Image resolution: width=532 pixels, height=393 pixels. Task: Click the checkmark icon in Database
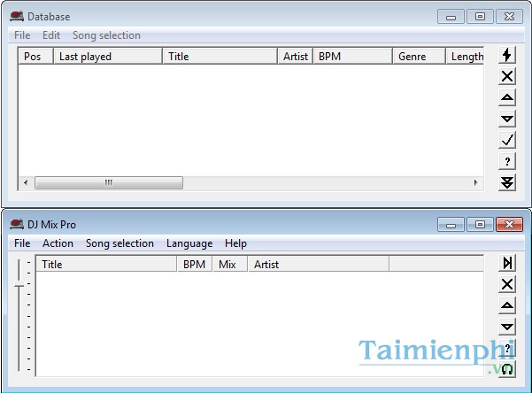pyautogui.click(x=507, y=140)
